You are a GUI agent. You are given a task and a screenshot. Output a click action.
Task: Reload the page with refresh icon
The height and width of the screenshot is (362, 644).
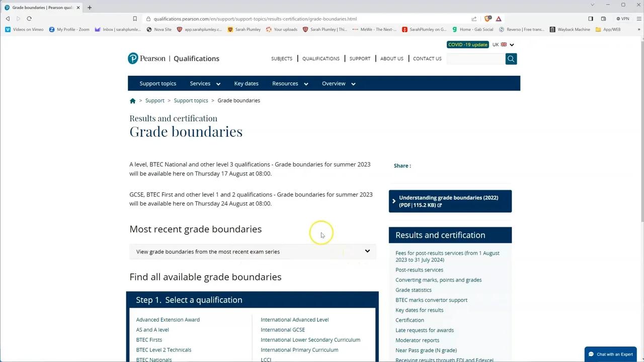pos(29,19)
